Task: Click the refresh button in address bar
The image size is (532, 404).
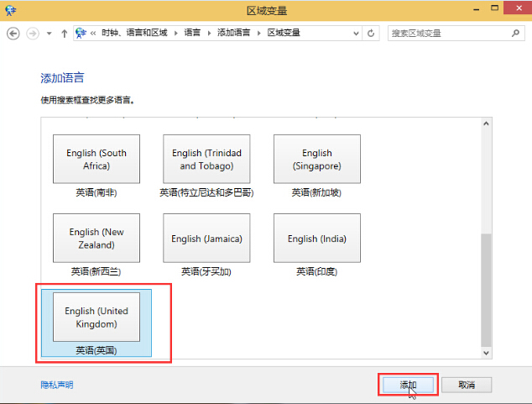Action: 371,33
